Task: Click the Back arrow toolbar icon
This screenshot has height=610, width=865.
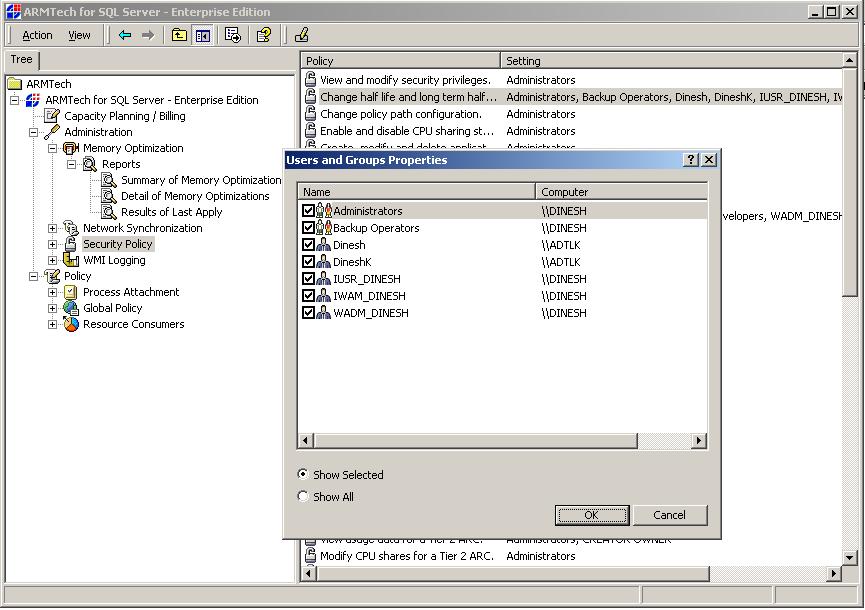Action: (x=125, y=35)
